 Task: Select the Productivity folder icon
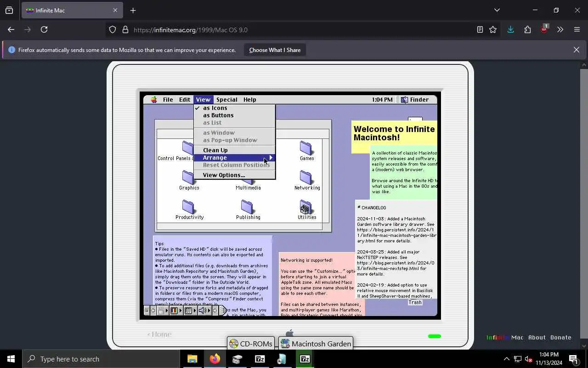point(189,207)
